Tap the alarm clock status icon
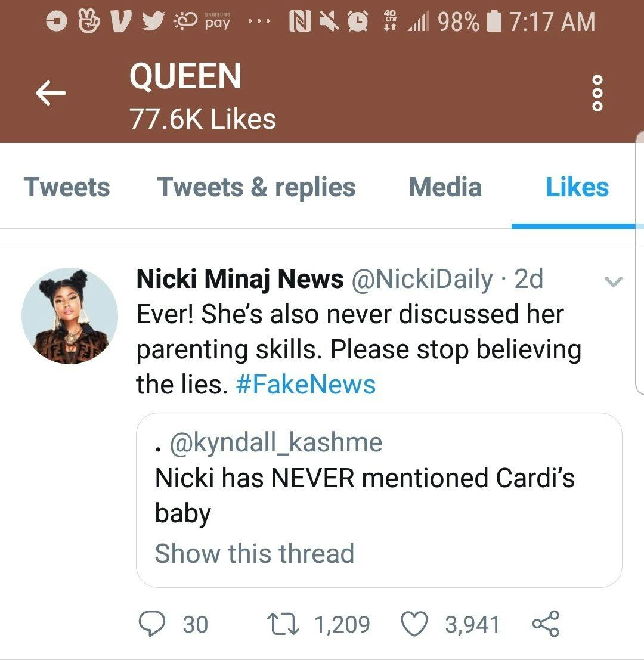 point(358,22)
